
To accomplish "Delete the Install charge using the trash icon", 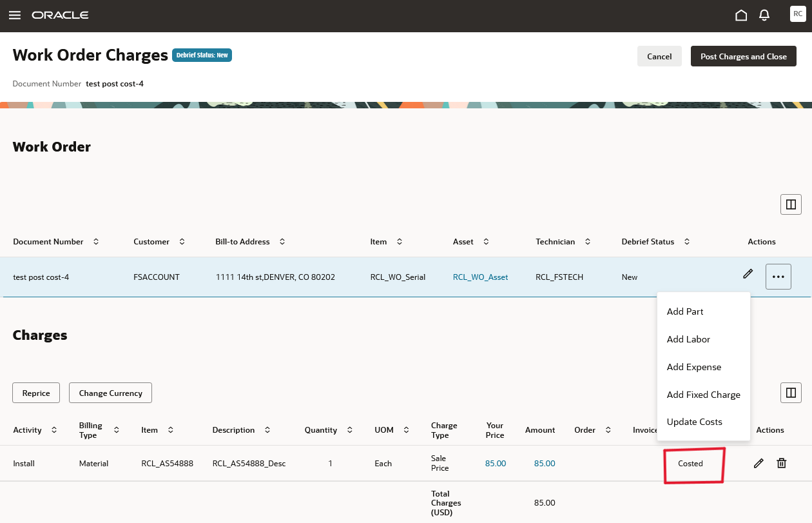I will click(x=781, y=463).
